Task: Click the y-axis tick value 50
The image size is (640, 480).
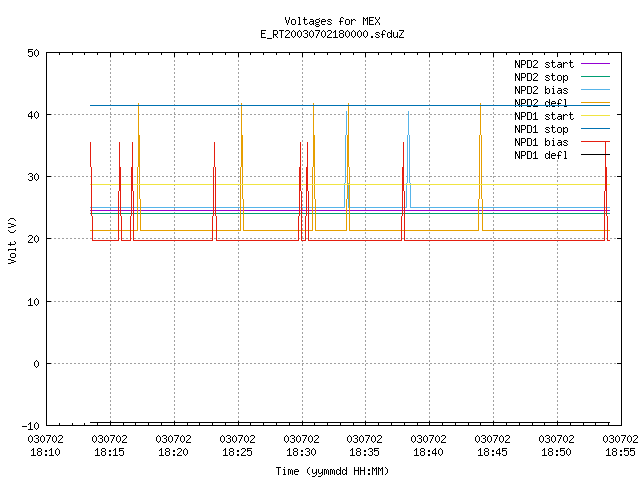Action: click(x=33, y=53)
